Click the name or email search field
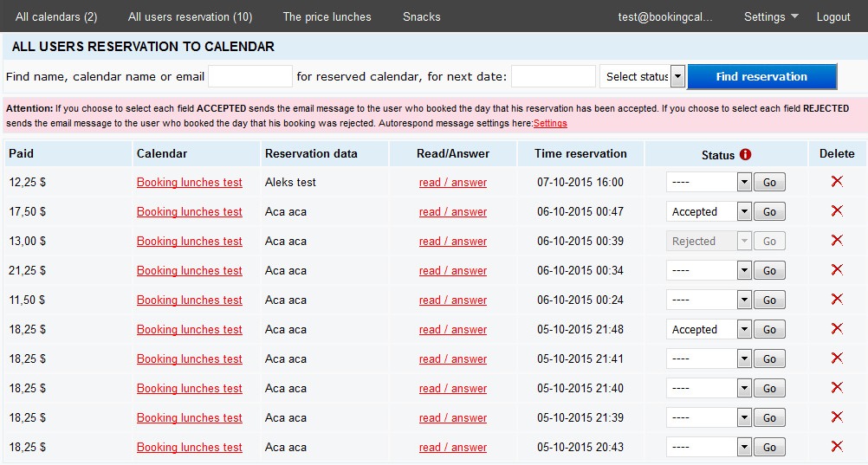The height and width of the screenshot is (465, 868). 250,76
